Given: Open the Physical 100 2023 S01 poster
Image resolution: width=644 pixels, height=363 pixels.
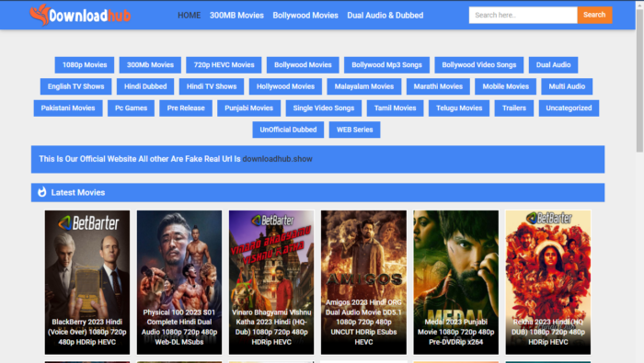Looking at the screenshot, I should pos(179,282).
